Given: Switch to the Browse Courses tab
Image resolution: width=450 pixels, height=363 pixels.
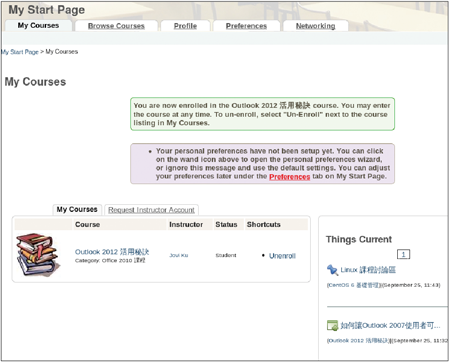Looking at the screenshot, I should (116, 26).
